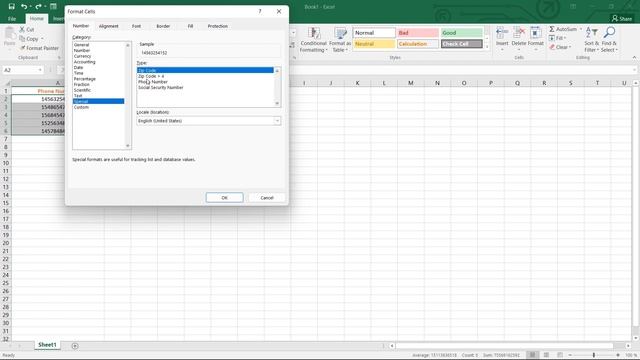Click the Share icon at top right

click(x=622, y=18)
